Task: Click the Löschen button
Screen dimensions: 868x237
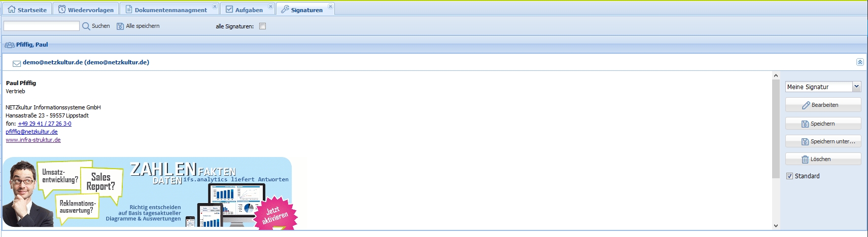Action: pos(823,159)
